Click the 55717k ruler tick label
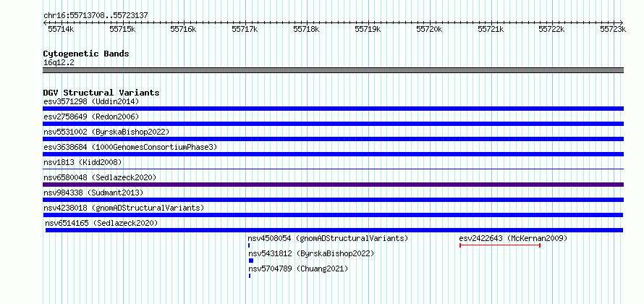Image resolution: width=644 pixels, height=304 pixels. click(245, 29)
